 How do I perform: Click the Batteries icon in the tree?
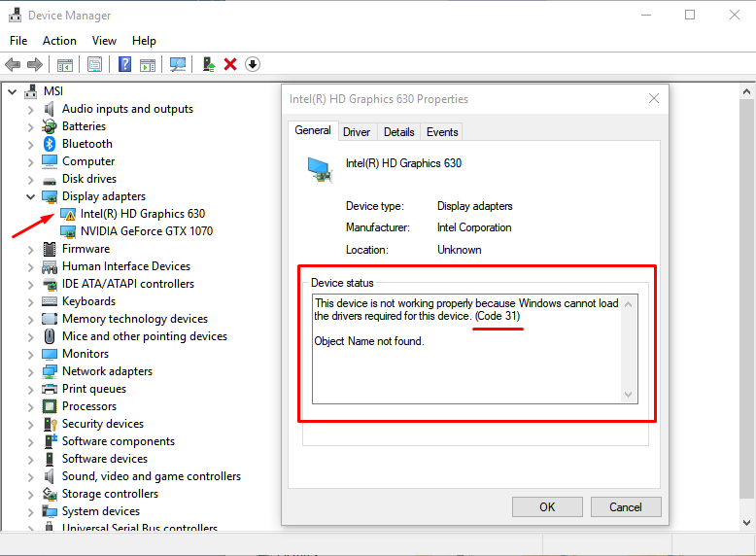click(50, 126)
